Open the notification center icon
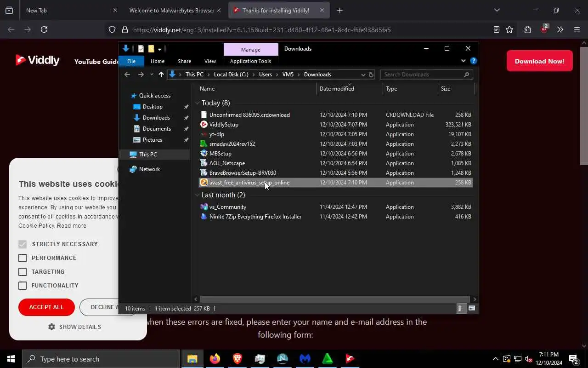Screen dimensions: 588x368 pyautogui.click(x=574, y=359)
